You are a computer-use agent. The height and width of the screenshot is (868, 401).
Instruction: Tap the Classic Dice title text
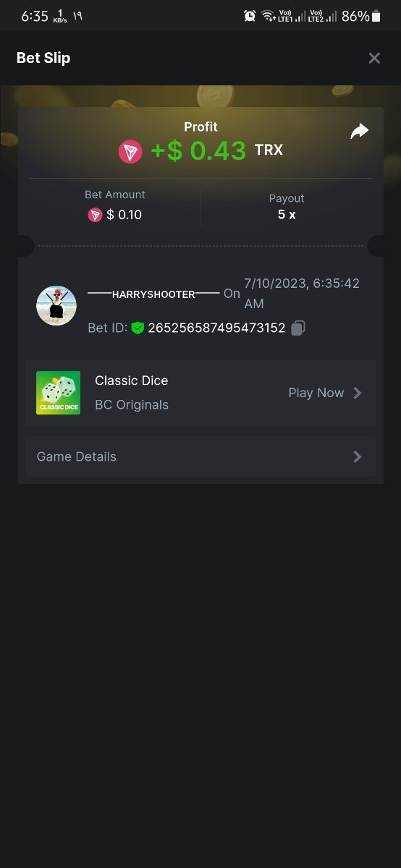(x=131, y=380)
